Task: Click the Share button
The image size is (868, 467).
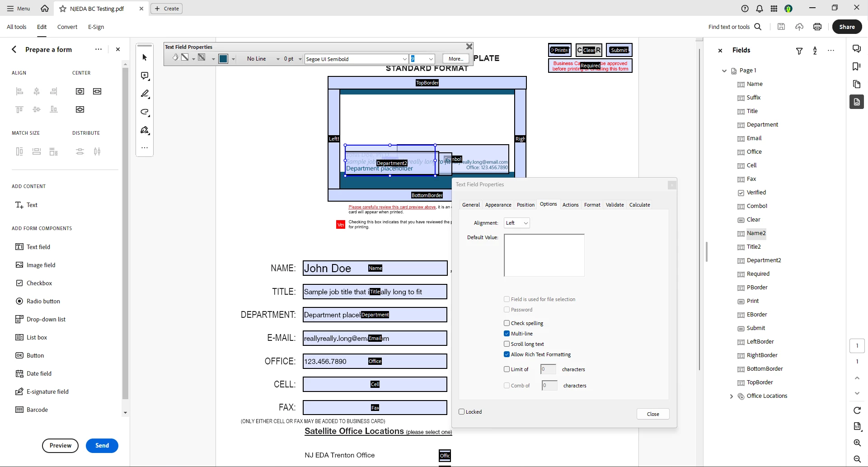Action: click(x=847, y=27)
